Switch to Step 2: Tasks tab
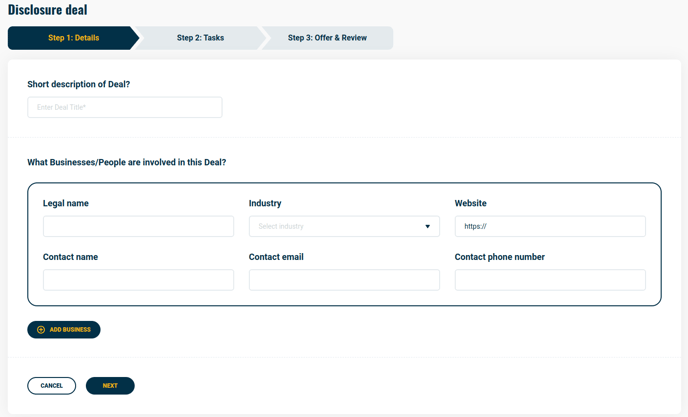This screenshot has height=417, width=688. point(200,38)
